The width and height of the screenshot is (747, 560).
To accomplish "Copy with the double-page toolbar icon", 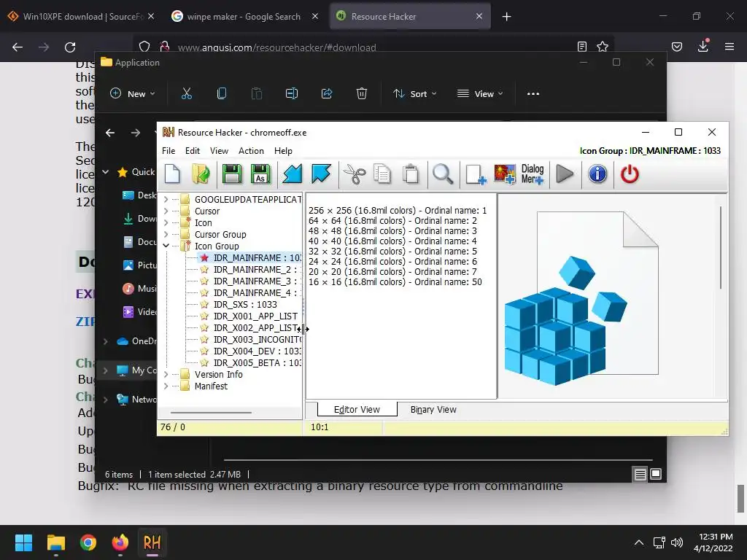I will pos(382,174).
